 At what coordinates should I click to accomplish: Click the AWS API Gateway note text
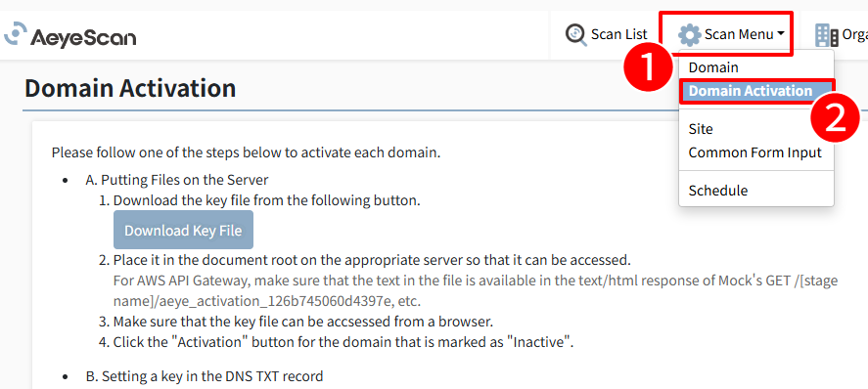(x=476, y=291)
